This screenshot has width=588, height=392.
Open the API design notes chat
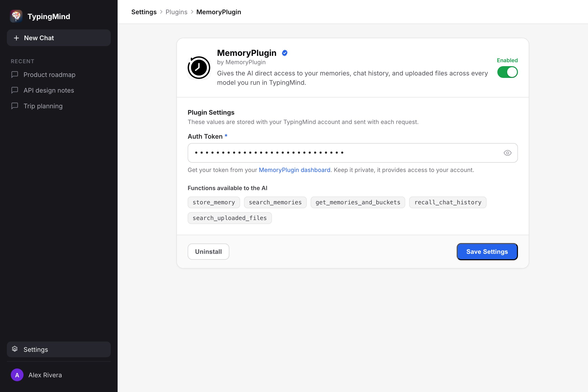click(59, 90)
